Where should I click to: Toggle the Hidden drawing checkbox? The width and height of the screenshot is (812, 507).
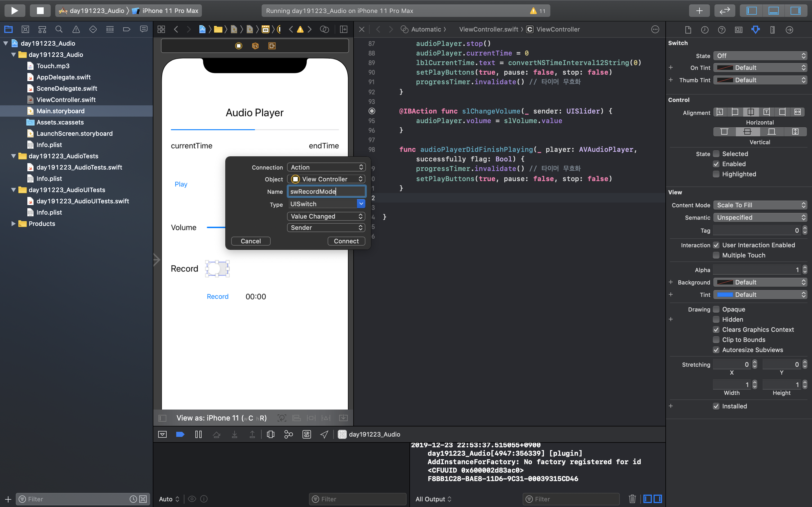[716, 320]
